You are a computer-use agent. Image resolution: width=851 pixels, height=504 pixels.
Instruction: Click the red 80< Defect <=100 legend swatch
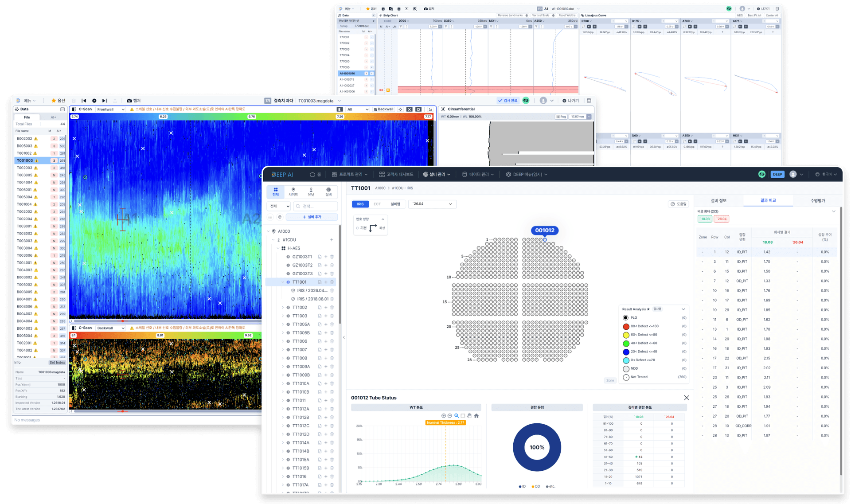coord(626,326)
